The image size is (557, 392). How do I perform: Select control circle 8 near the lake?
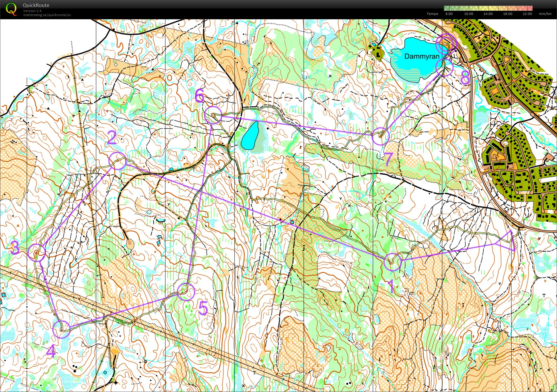click(444, 67)
